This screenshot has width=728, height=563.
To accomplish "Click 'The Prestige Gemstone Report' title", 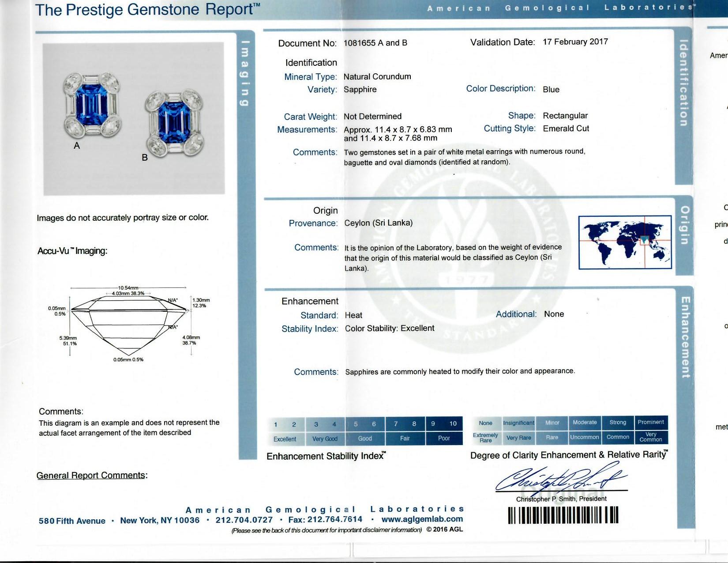I will pyautogui.click(x=147, y=10).
